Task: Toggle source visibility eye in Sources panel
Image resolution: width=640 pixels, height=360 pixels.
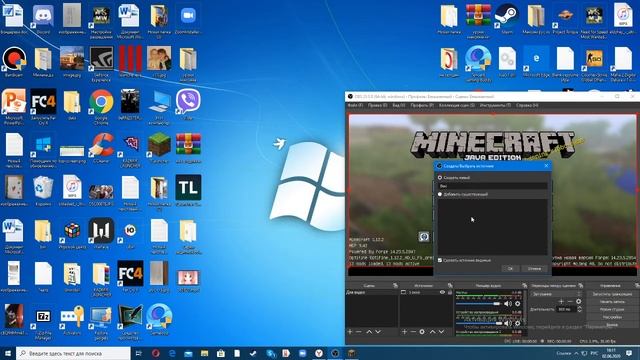Action: pyautogui.click(x=442, y=292)
